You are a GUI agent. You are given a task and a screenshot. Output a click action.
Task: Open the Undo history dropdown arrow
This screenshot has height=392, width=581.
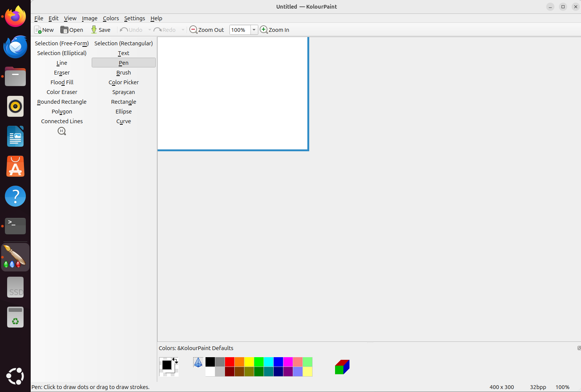tap(149, 30)
